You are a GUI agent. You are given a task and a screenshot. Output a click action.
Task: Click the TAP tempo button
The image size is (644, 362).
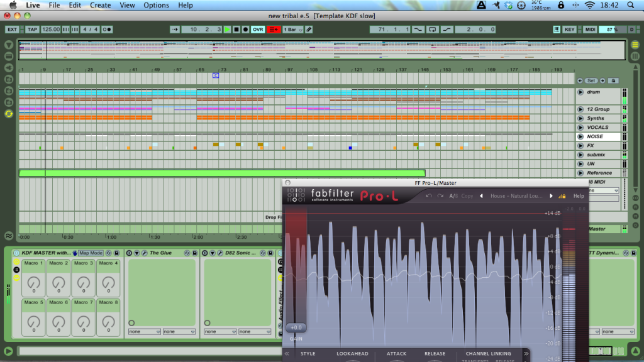(32, 30)
